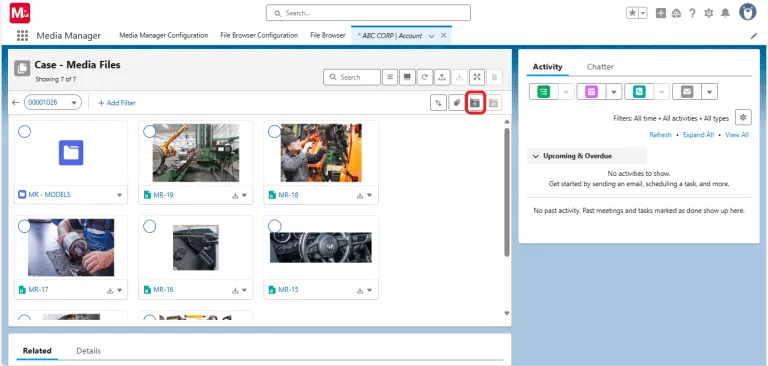The width and height of the screenshot is (768, 366).
Task: Click the new folder icon
Action: [475, 103]
